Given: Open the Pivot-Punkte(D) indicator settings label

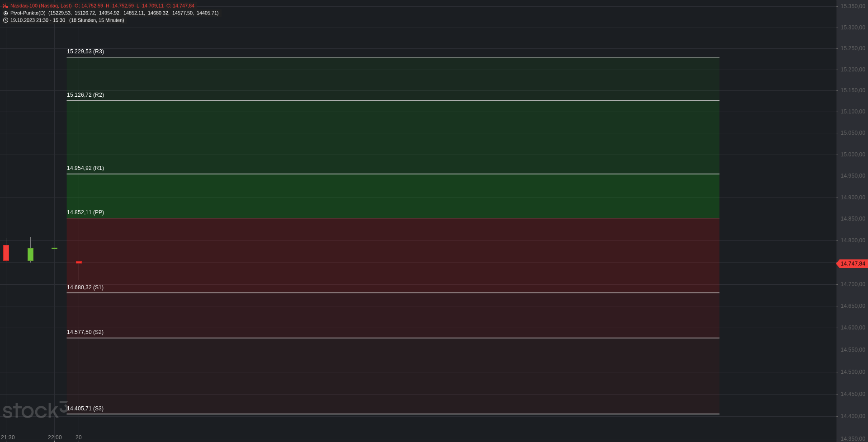Looking at the screenshot, I should pos(28,13).
